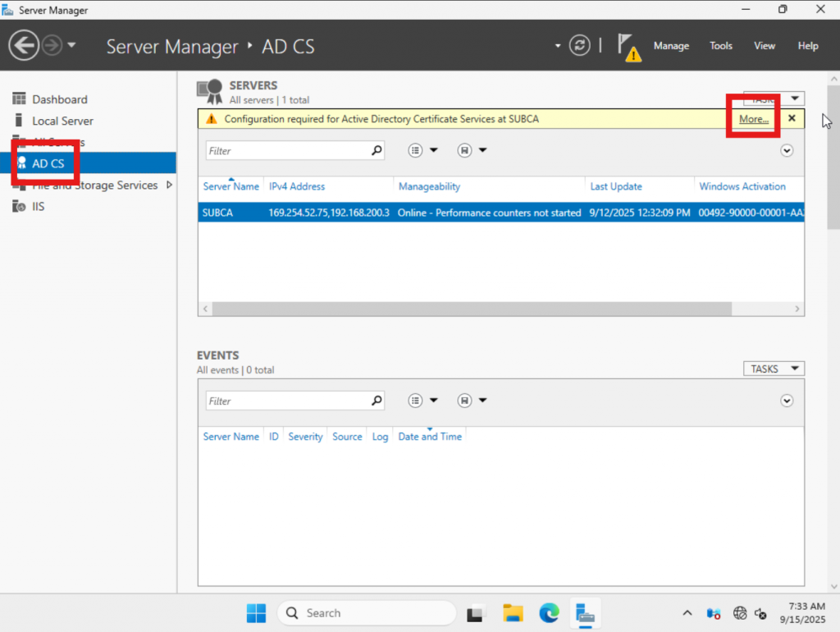Launch Microsoft Edge from the taskbar
Image resolution: width=840 pixels, height=632 pixels.
(549, 613)
